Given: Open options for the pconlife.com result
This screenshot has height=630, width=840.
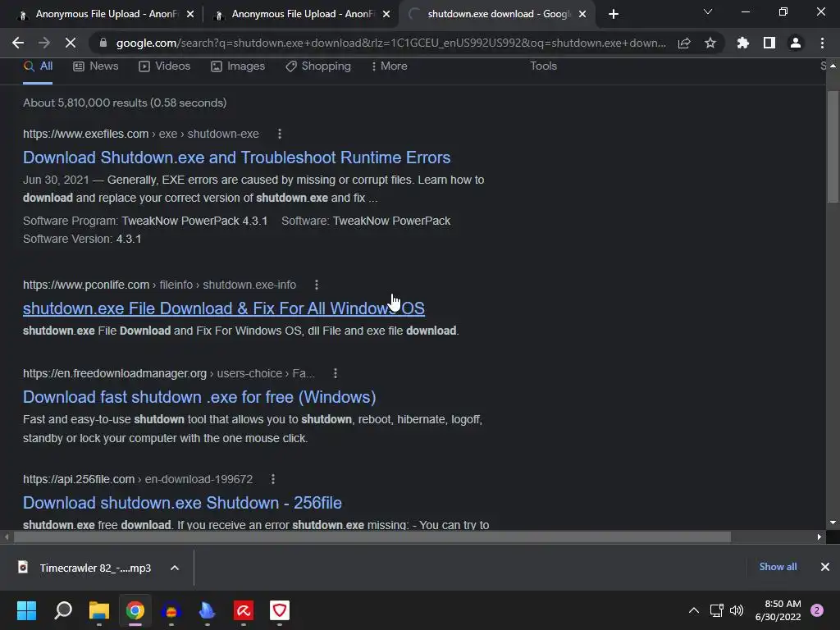Looking at the screenshot, I should click(x=317, y=285).
